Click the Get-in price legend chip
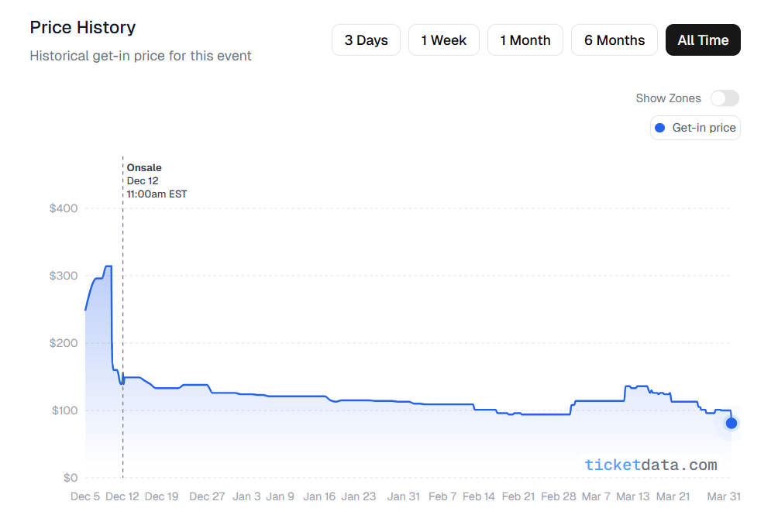 click(695, 127)
